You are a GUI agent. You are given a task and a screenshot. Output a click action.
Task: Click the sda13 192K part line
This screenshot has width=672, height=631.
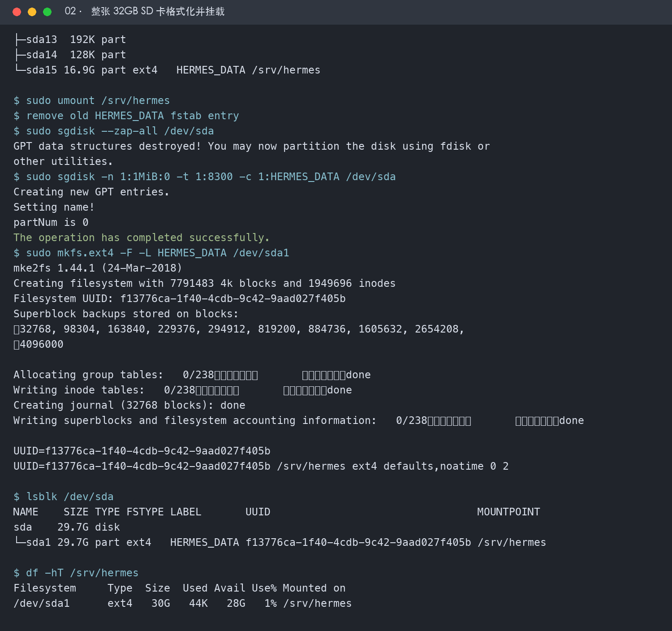pos(70,39)
